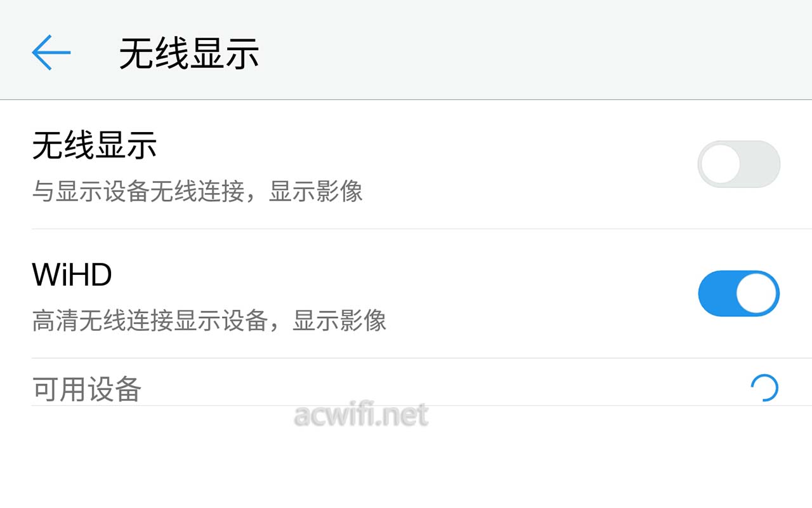
Task: Enable the 无线显示 toggle switch
Action: click(738, 164)
